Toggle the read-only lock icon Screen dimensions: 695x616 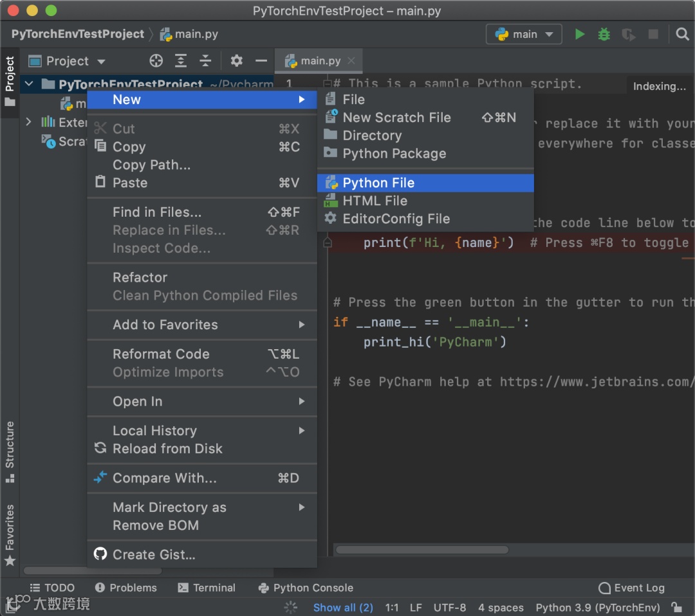pyautogui.click(x=676, y=608)
